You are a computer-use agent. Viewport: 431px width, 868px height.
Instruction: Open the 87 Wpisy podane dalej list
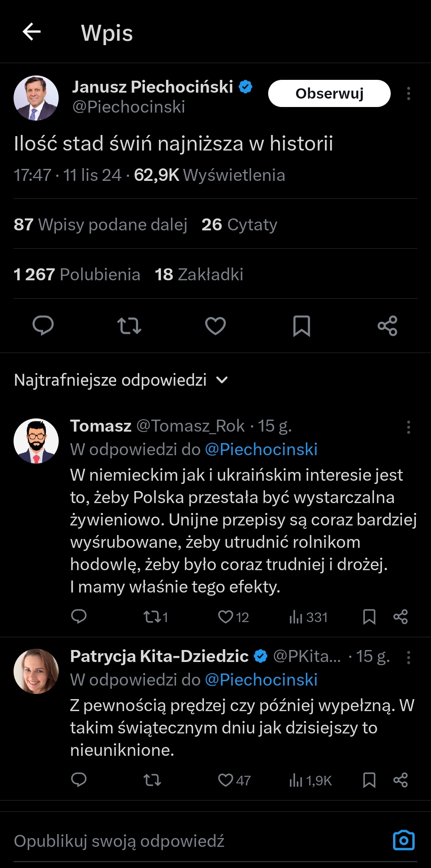pyautogui.click(x=101, y=224)
